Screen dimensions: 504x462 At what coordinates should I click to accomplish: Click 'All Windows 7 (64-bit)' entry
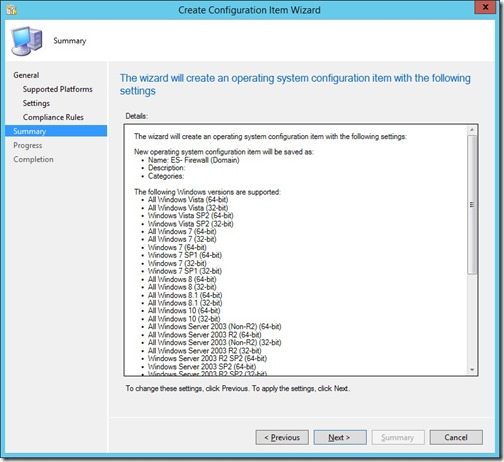pyautogui.click(x=182, y=231)
